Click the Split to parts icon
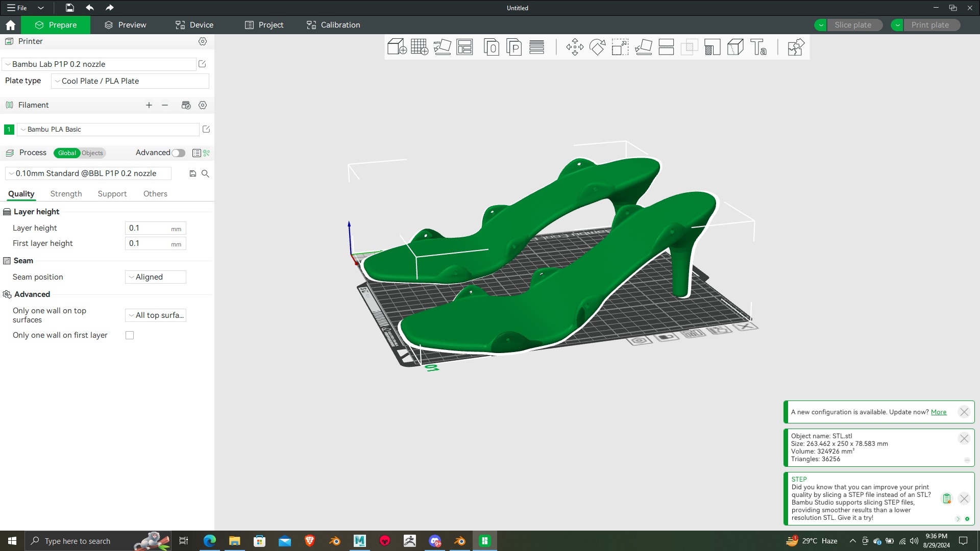980x551 pixels. click(x=514, y=47)
